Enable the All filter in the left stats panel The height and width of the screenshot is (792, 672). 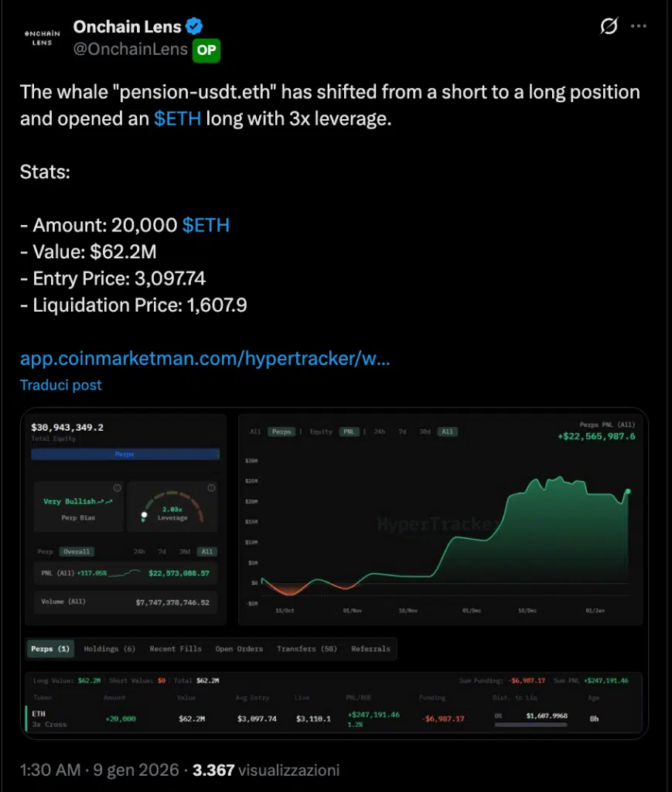click(206, 551)
